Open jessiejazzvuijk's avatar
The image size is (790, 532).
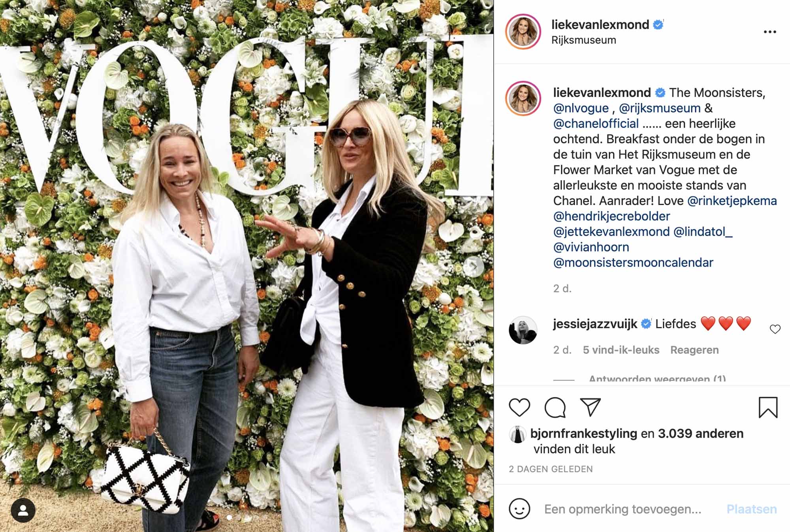point(523,330)
